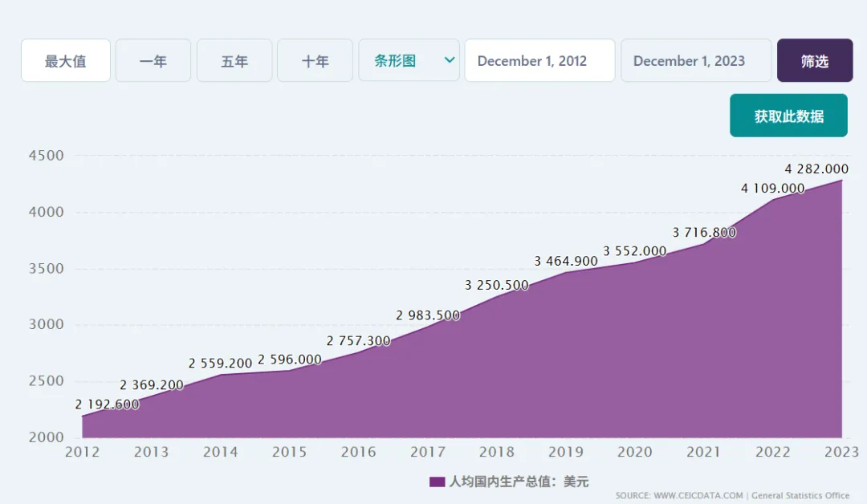Click the 2 192.600 data label

click(x=108, y=404)
